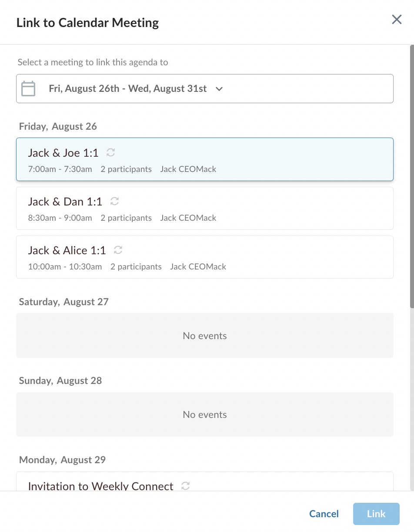Click the 'Saturday, August 27' heading

click(64, 302)
